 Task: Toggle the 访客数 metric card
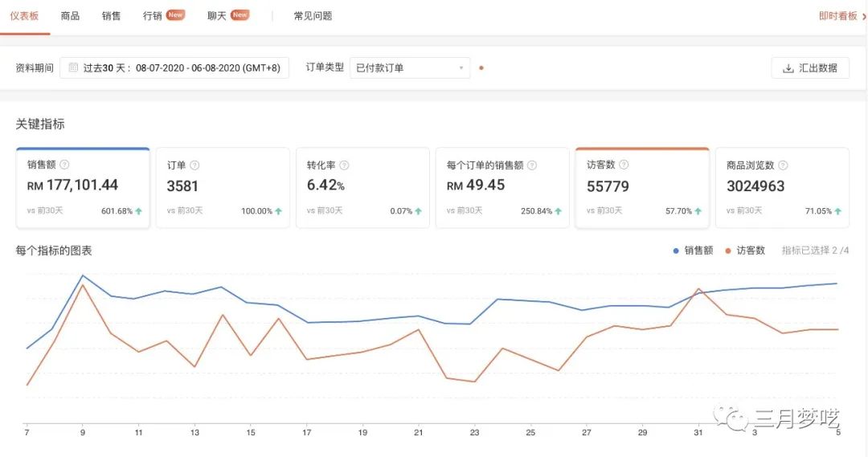(x=641, y=188)
